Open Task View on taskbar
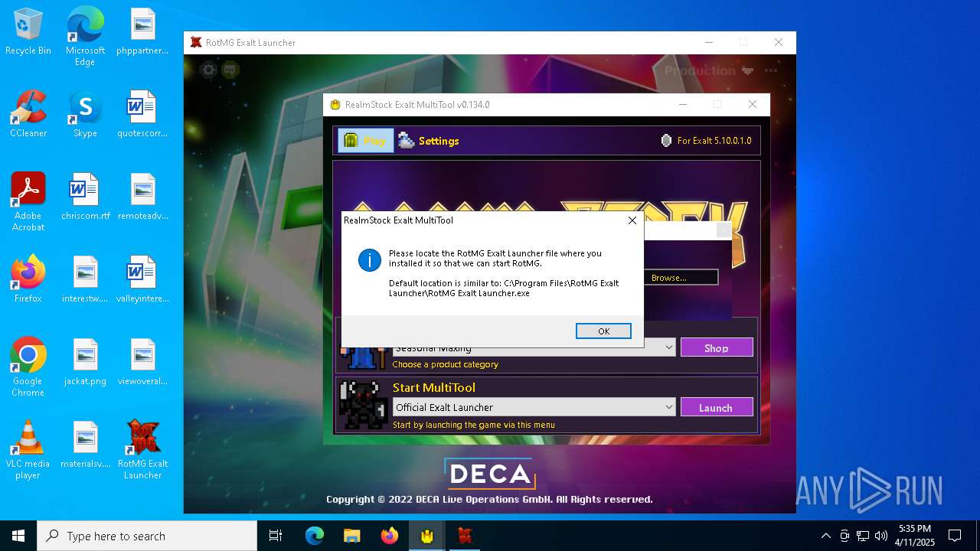Screen dimensions: 980x551 [x=276, y=536]
